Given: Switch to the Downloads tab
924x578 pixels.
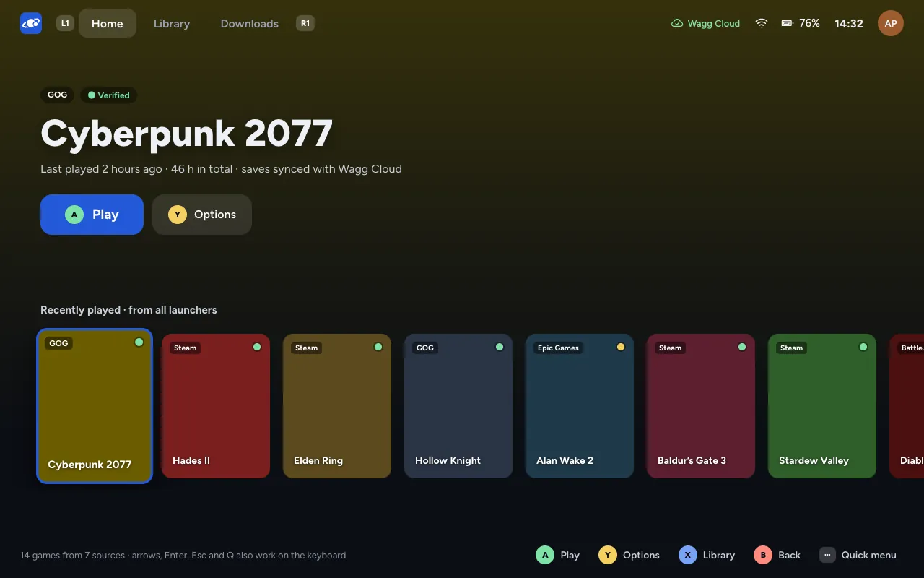Looking at the screenshot, I should point(250,23).
